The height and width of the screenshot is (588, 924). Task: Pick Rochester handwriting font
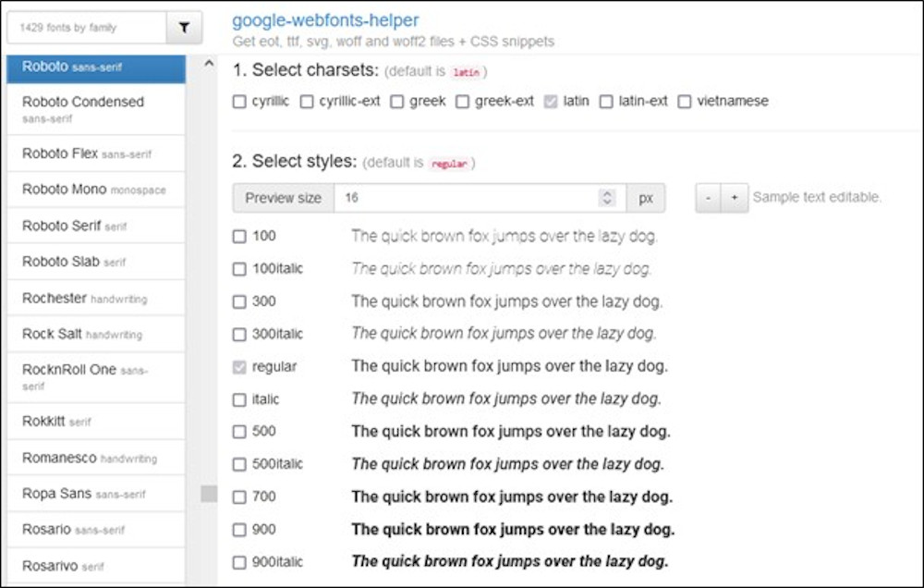(96, 298)
